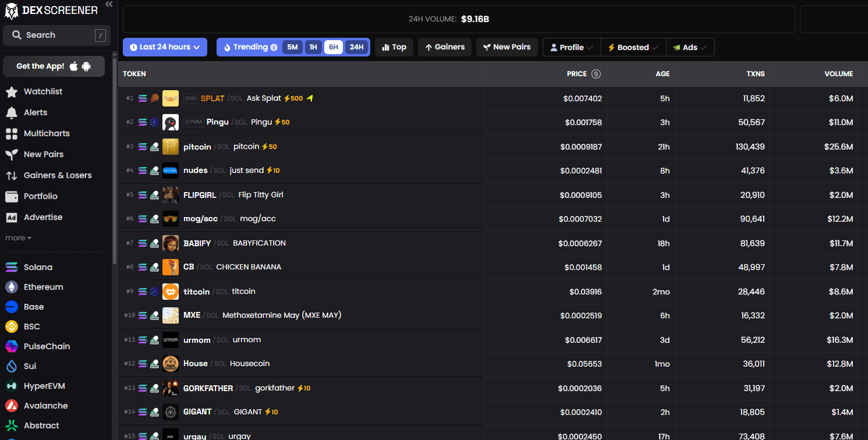Select the HyperEVM chain icon
Viewport: 868px width, 440px height.
pos(12,386)
